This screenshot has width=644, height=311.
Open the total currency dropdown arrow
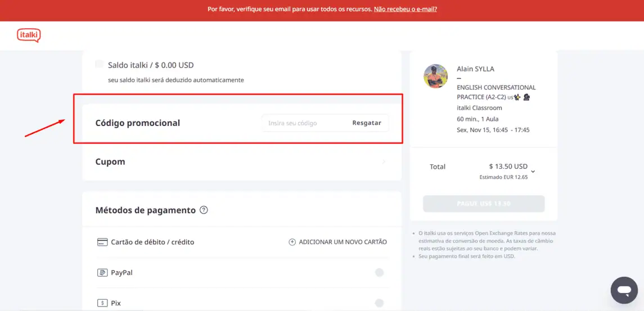click(x=533, y=172)
